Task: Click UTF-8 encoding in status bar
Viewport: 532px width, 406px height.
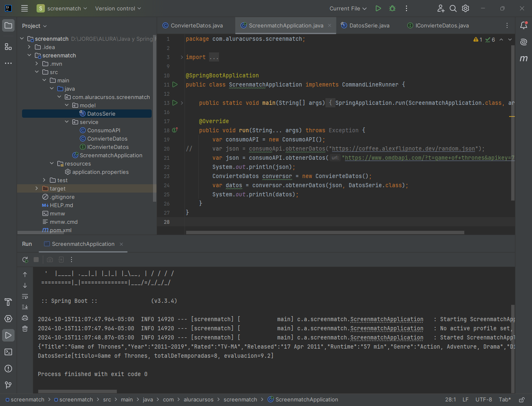Action: [x=484, y=399]
